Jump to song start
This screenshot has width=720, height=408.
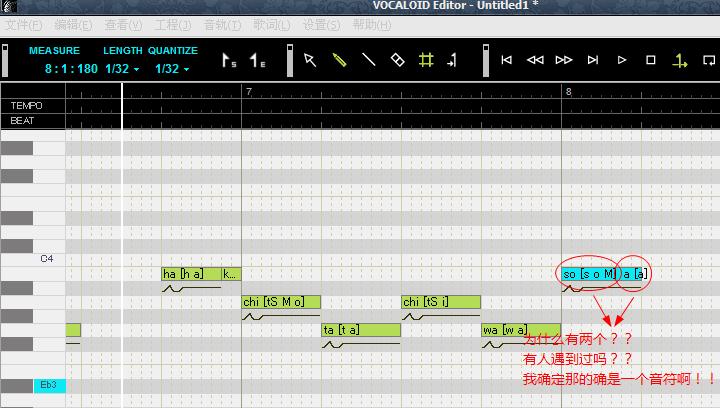point(506,60)
